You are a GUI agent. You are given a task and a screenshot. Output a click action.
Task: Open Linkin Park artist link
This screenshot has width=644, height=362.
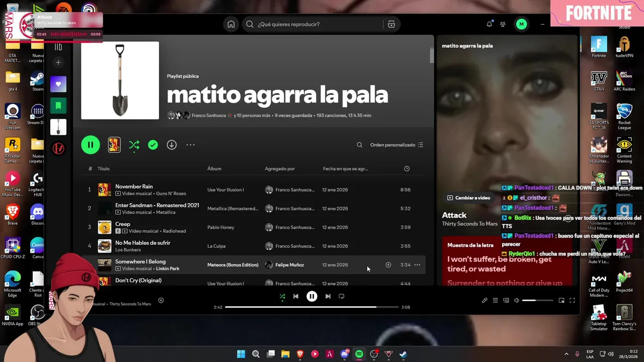pos(168,268)
